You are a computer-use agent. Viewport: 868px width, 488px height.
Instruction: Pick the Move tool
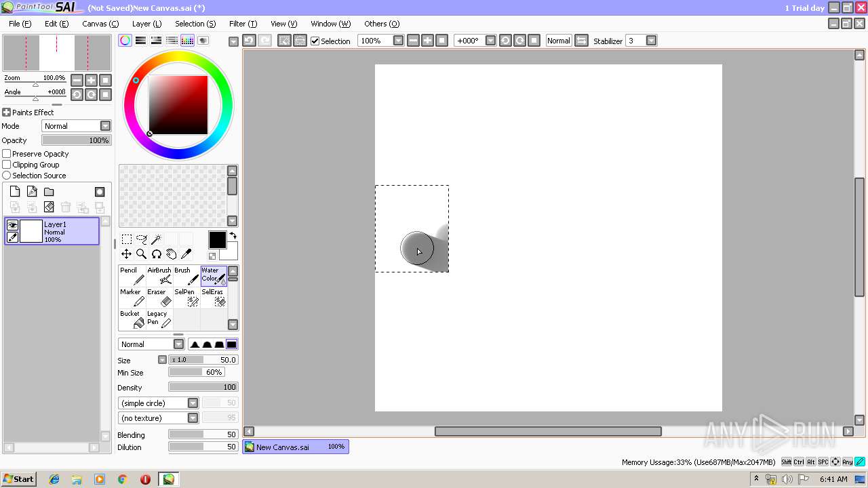(127, 254)
